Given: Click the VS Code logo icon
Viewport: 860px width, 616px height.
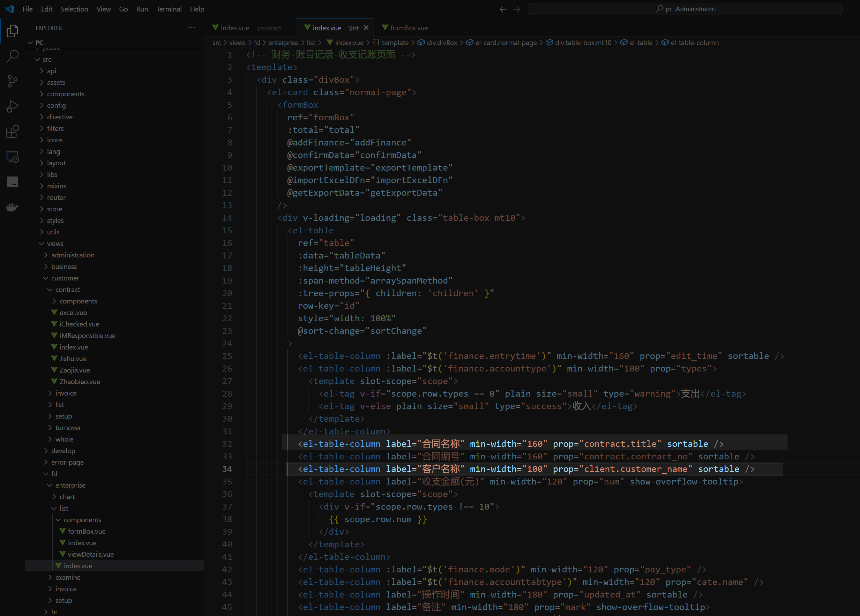Looking at the screenshot, I should [10, 9].
